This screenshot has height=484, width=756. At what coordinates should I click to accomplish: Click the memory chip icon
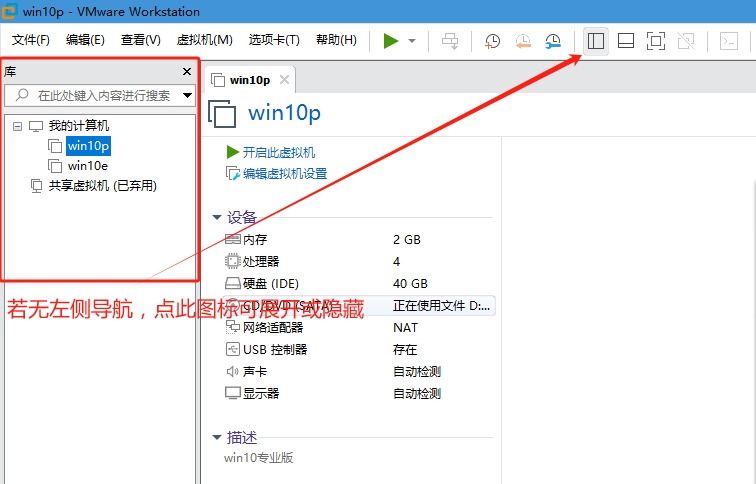(x=233, y=239)
